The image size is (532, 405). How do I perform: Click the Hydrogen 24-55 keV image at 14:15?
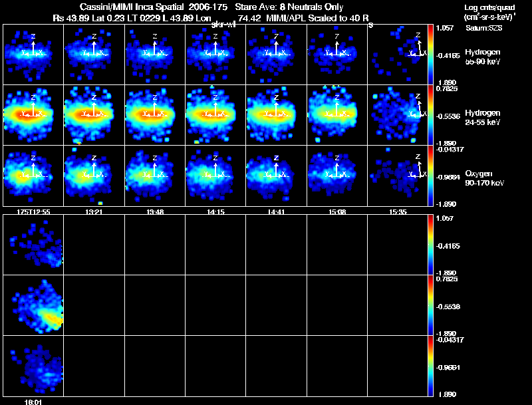[x=215, y=115]
